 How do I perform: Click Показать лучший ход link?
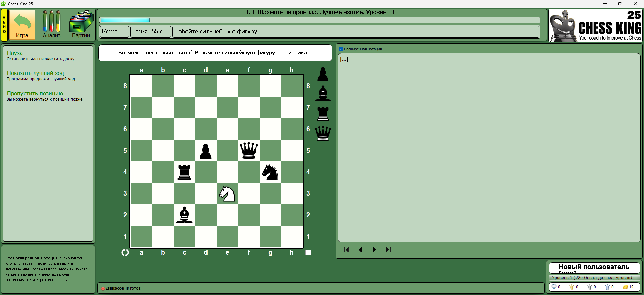35,73
